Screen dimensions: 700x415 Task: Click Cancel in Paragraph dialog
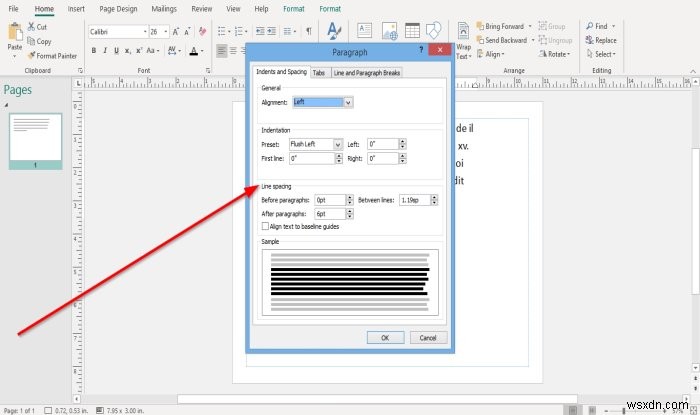click(x=428, y=338)
